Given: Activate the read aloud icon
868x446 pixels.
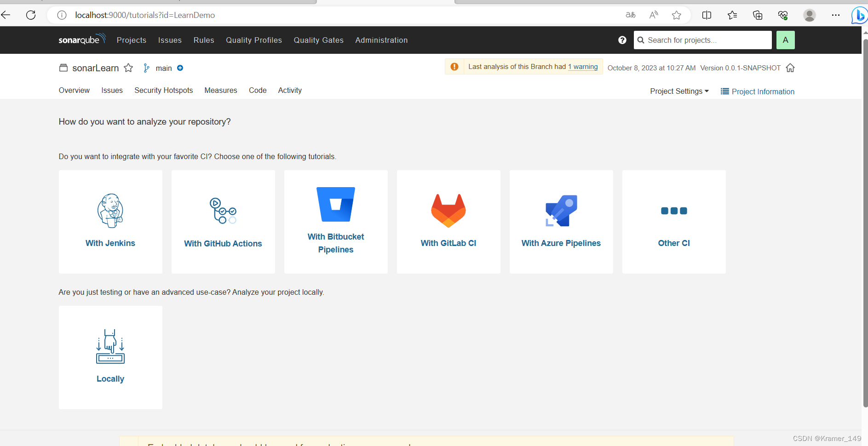Looking at the screenshot, I should pos(654,15).
